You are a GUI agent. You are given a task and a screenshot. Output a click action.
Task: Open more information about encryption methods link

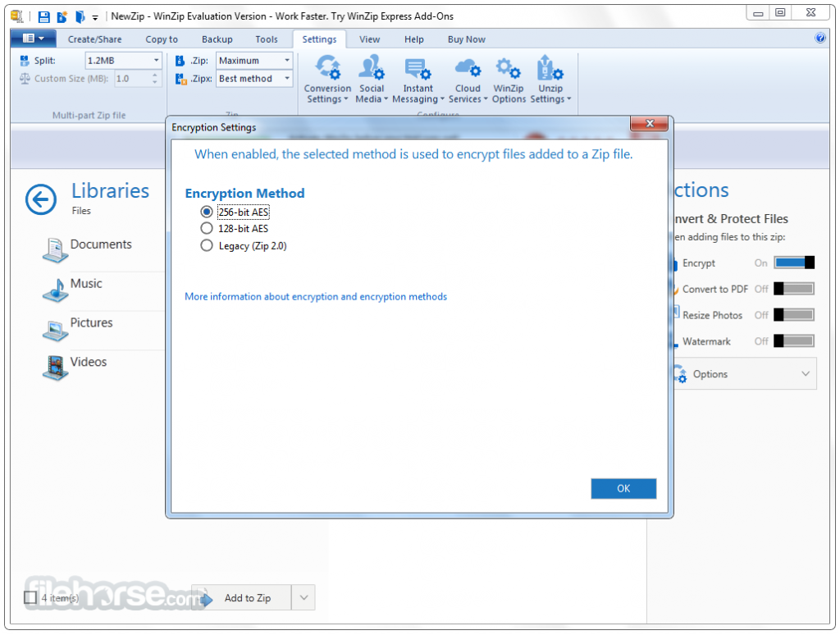tap(316, 296)
